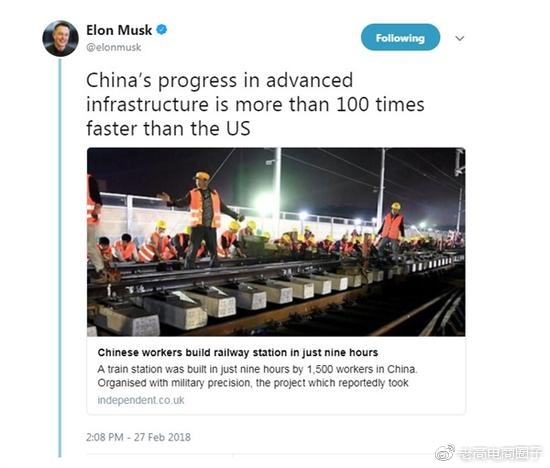This screenshot has width=550, height=468.
Task: Click the Weibo logo watermark
Action: (x=445, y=452)
